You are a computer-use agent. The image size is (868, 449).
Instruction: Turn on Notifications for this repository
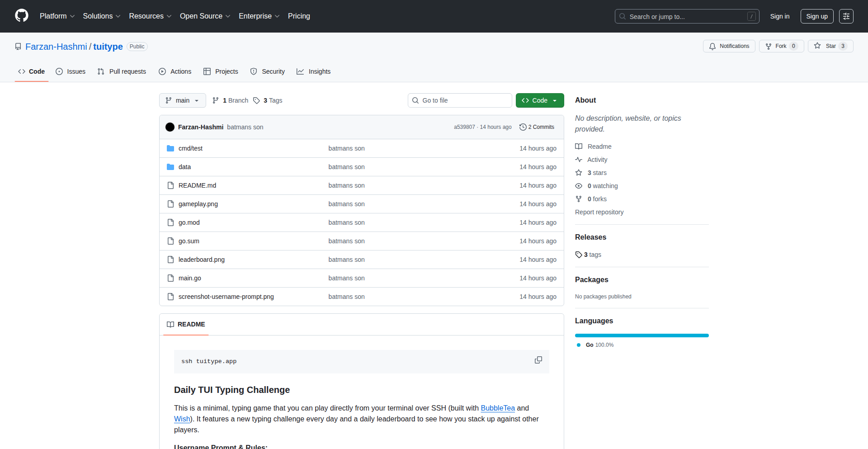click(729, 46)
